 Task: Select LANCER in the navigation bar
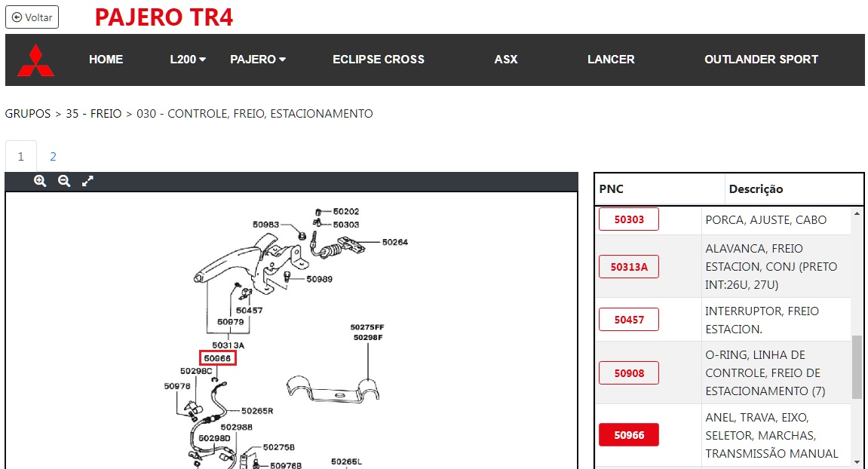pos(610,60)
